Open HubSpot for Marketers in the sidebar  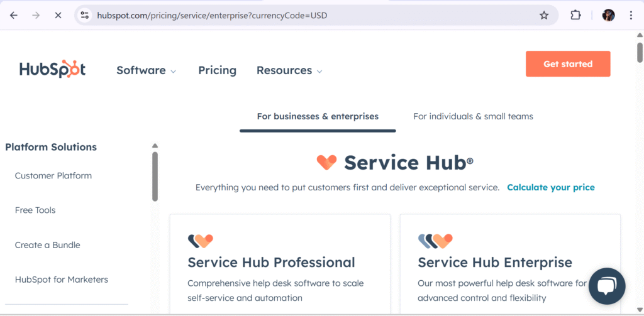[62, 280]
